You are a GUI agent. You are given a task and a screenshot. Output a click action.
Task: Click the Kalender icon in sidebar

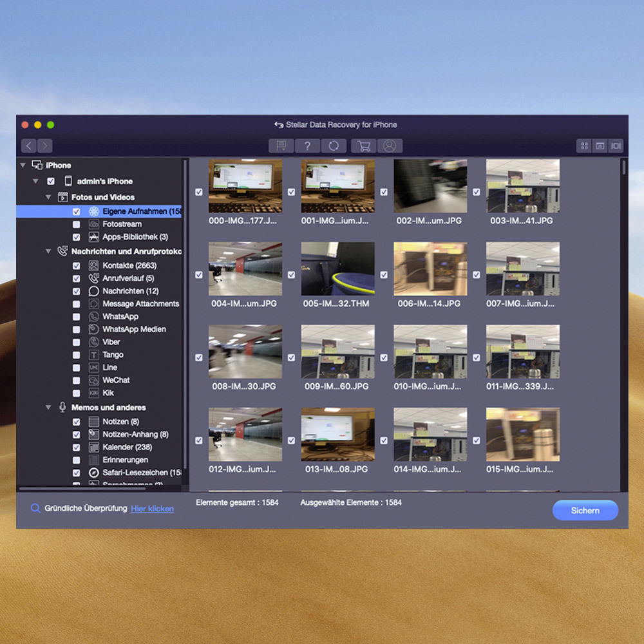[x=93, y=448]
